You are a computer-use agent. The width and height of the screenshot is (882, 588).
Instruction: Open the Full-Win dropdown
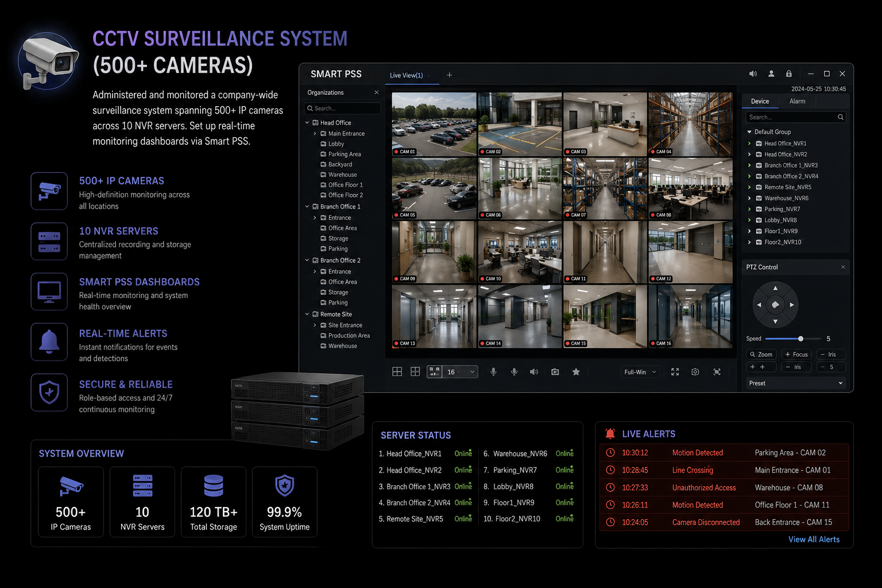(640, 372)
